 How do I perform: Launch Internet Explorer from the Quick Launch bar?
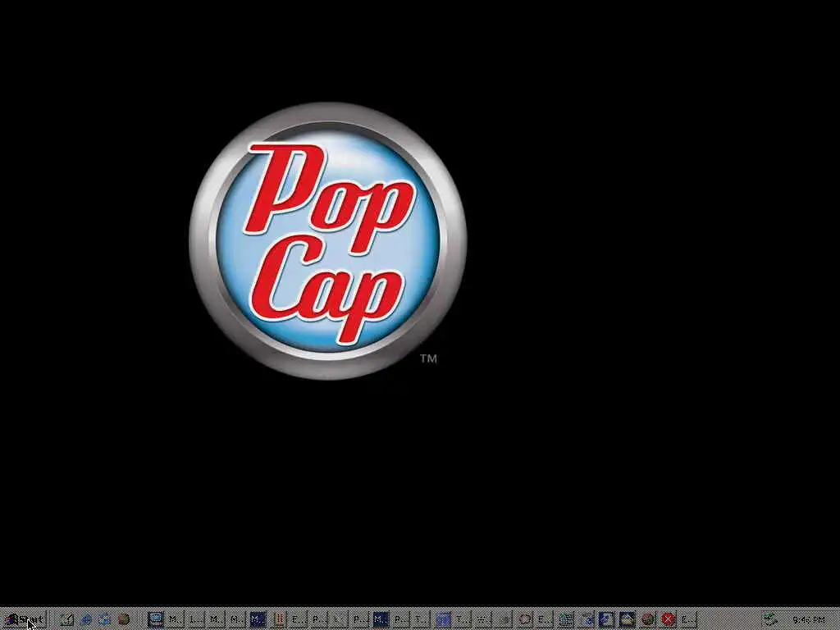pyautogui.click(x=85, y=620)
